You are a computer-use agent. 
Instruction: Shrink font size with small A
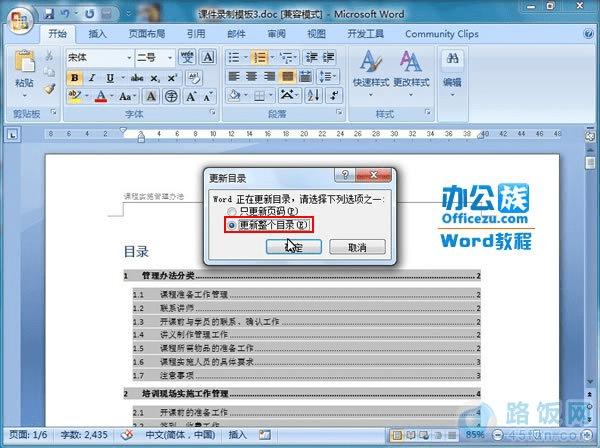(x=208, y=96)
